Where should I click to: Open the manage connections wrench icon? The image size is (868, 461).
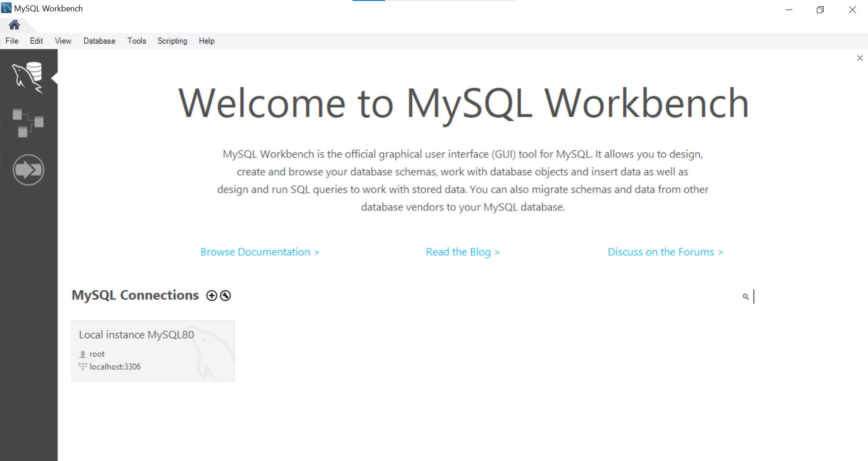pos(225,296)
